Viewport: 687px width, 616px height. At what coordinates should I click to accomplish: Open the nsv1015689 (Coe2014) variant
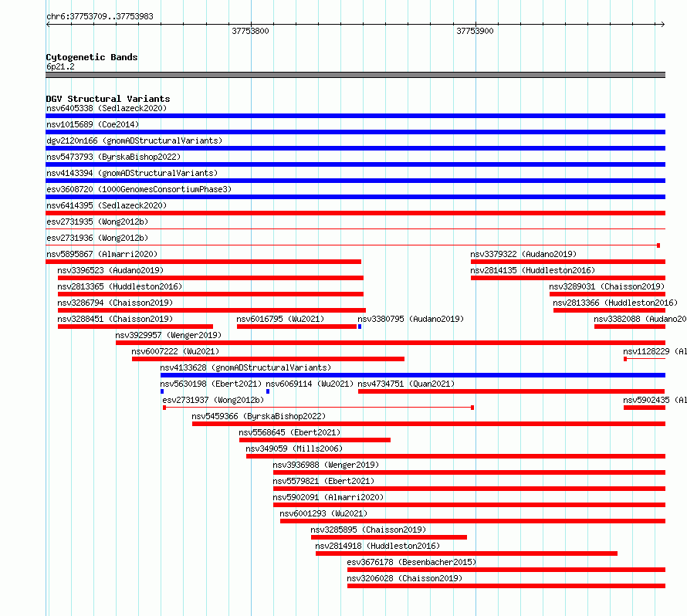click(x=93, y=124)
